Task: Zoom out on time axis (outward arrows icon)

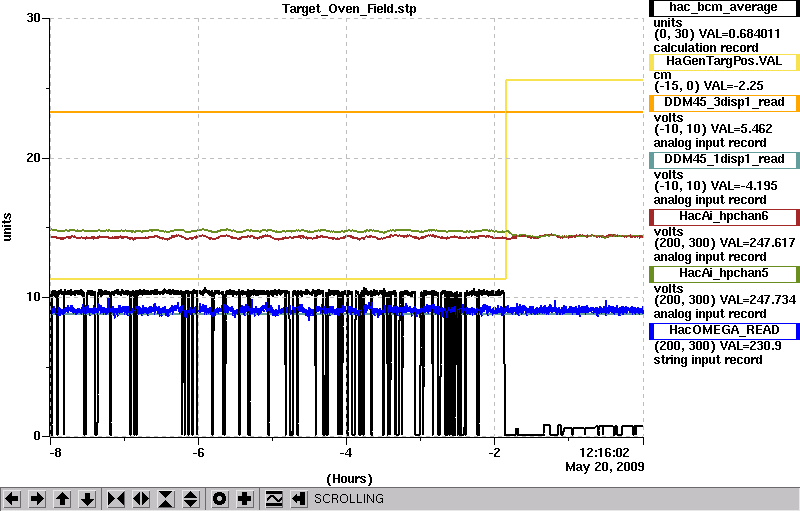Action: [x=141, y=499]
